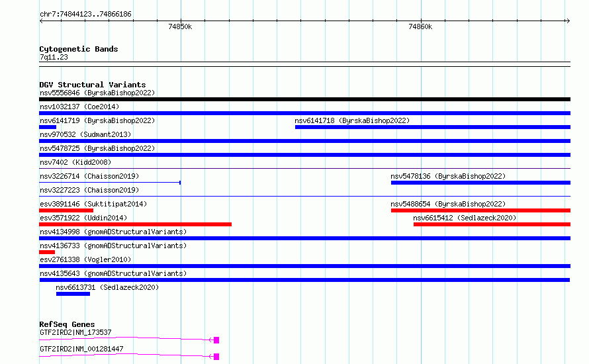Open variant esv3891146 (Suktitipat2014) label

93,204
